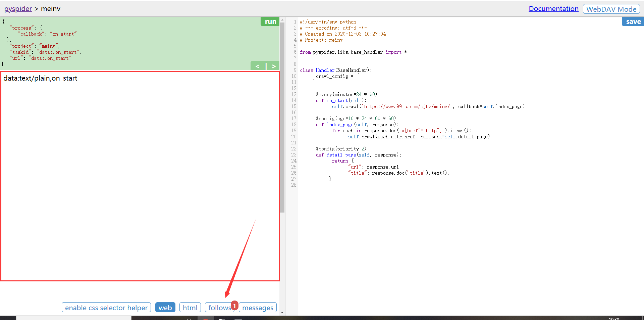The image size is (644, 320).
Task: Click the '"url": response.url,' line
Action: [374, 167]
